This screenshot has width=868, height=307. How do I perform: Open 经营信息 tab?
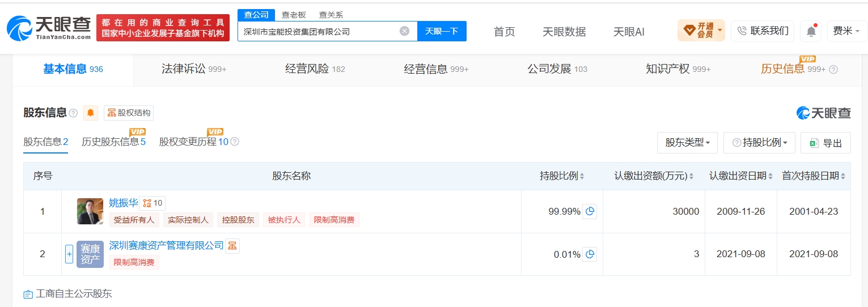point(436,69)
